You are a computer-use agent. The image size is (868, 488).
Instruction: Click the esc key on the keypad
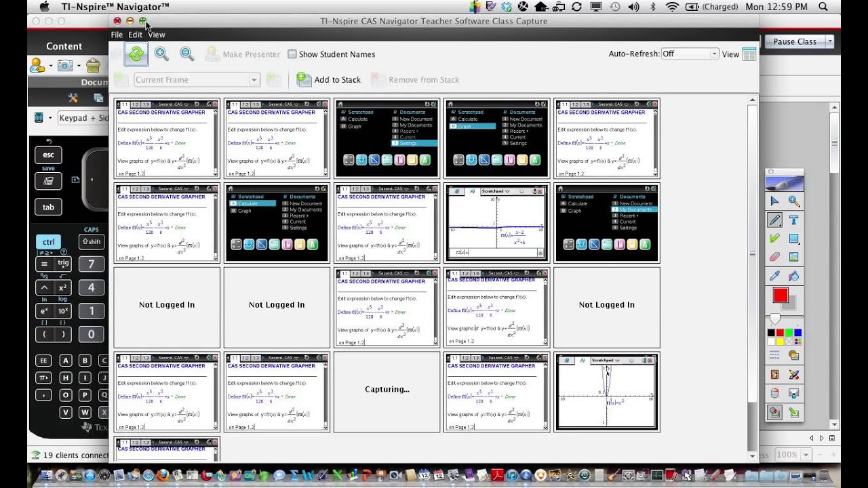[48, 155]
